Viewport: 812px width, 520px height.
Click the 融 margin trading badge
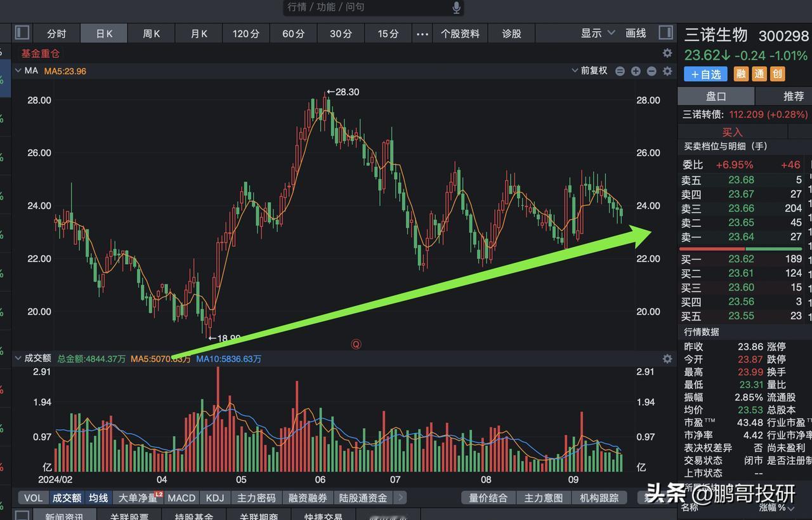tap(741, 74)
